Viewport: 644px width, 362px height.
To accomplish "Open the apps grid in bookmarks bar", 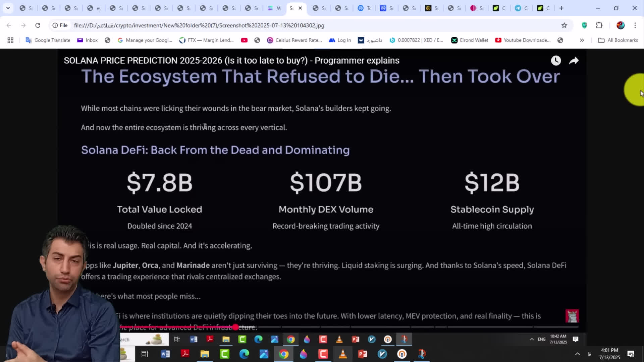I will (10, 40).
